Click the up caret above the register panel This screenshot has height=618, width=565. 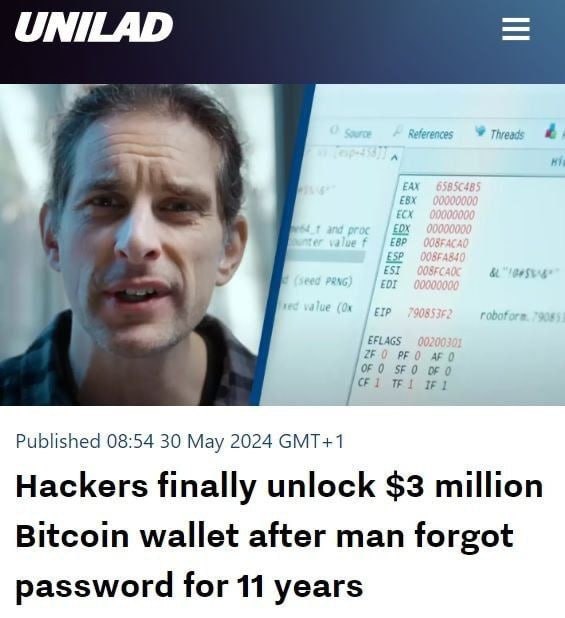[394, 158]
